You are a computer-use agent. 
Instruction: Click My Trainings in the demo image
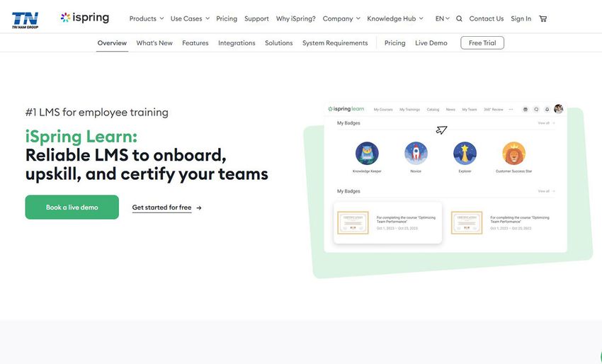tap(409, 110)
